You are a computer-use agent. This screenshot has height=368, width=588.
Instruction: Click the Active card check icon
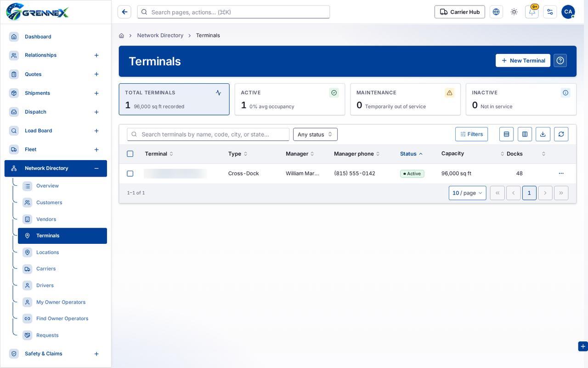[x=334, y=92]
